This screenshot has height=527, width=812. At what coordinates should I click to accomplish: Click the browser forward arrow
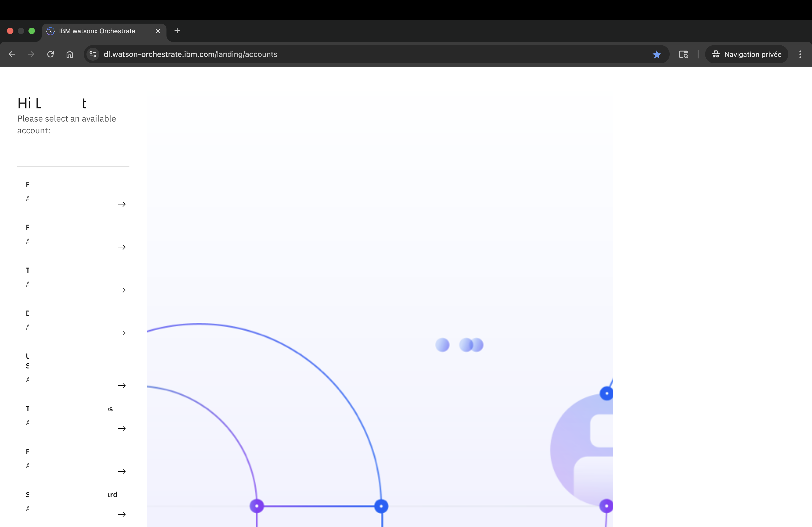[x=31, y=54]
